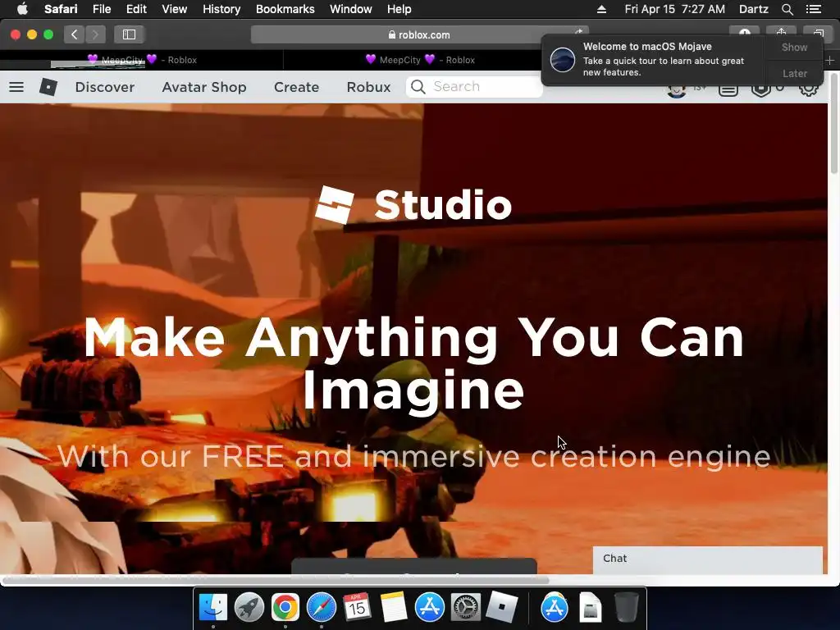Open Notification Center list icon in menu bar

813,9
